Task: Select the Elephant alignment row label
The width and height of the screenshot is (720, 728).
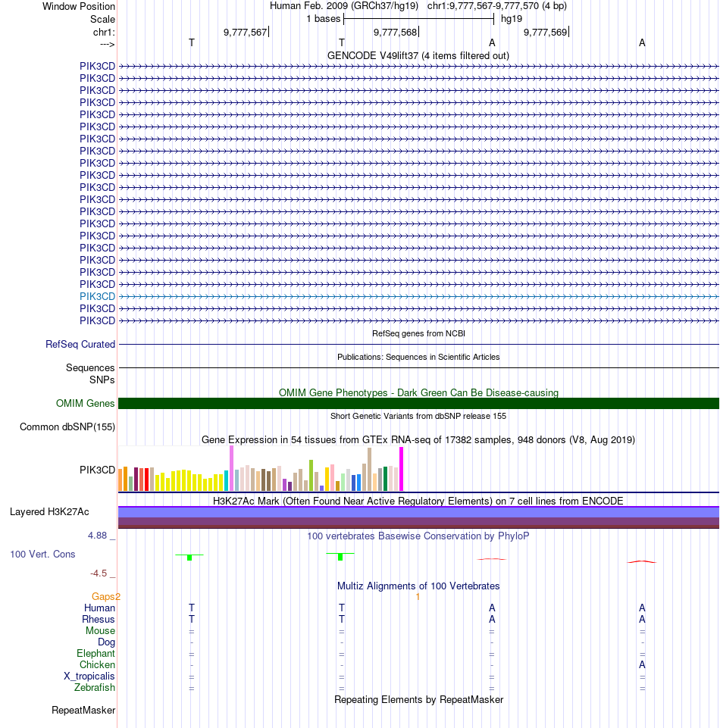Action: point(95,653)
